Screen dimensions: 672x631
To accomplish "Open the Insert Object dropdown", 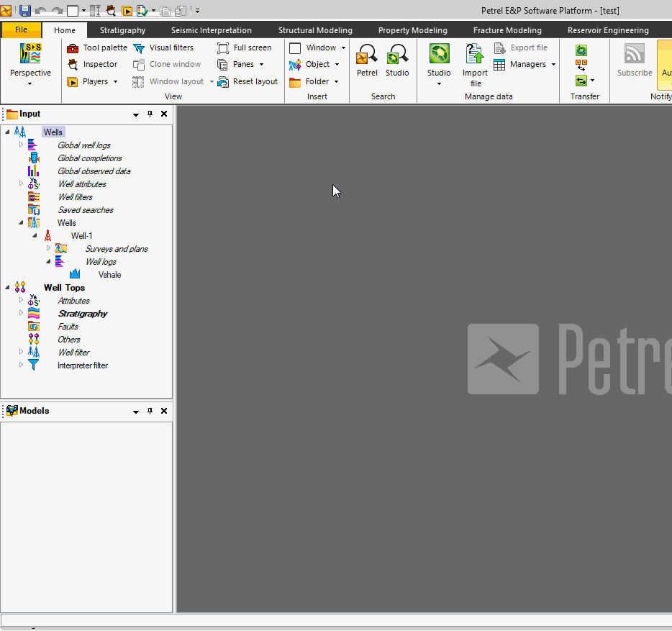I will click(314, 64).
